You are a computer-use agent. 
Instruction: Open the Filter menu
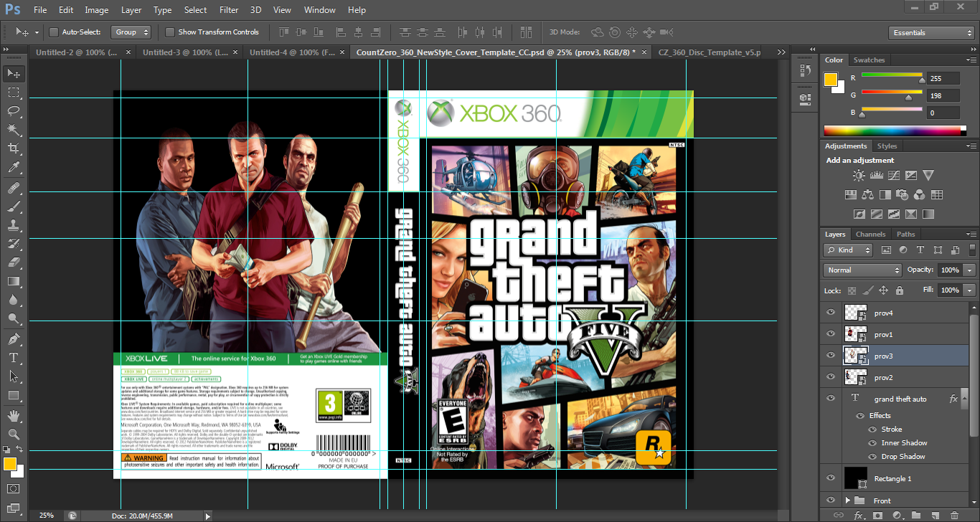point(229,10)
